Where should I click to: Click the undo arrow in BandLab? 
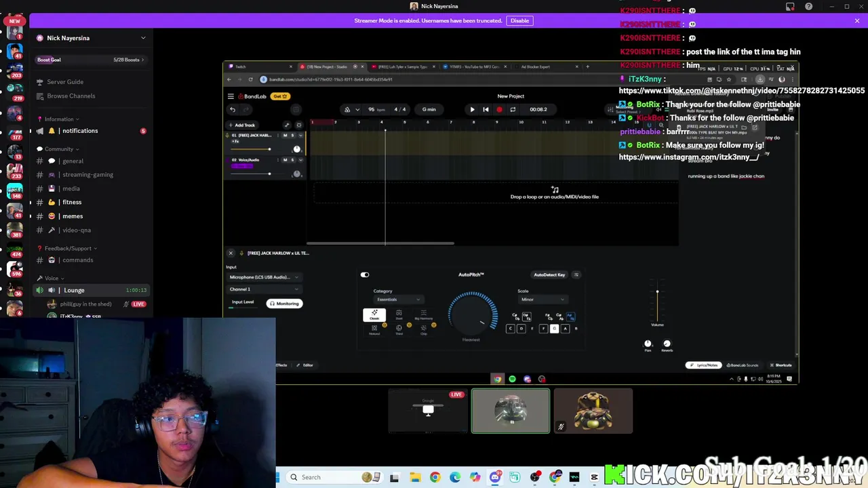point(233,109)
